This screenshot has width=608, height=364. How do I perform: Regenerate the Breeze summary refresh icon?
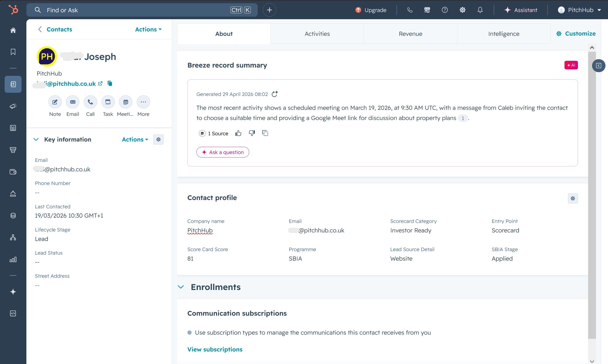coord(275,94)
